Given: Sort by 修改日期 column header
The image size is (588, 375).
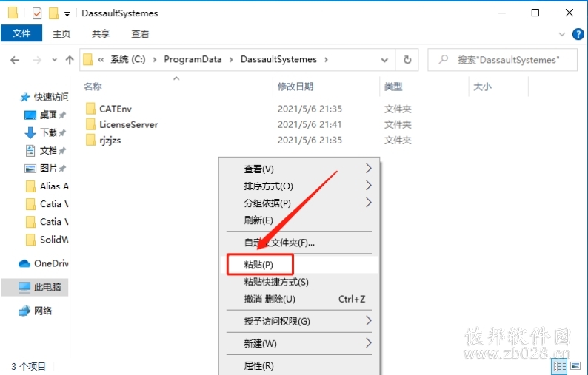Looking at the screenshot, I should [x=295, y=87].
